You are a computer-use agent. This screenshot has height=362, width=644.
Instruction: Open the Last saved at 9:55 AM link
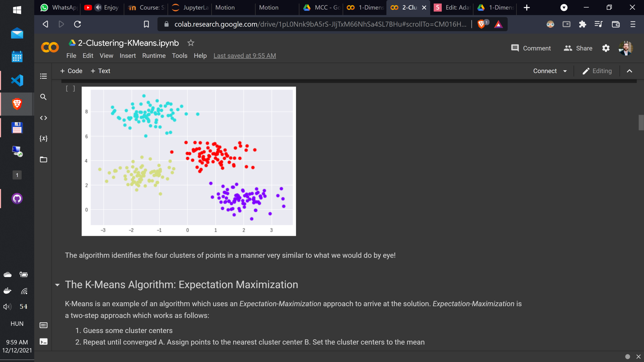[x=244, y=56]
